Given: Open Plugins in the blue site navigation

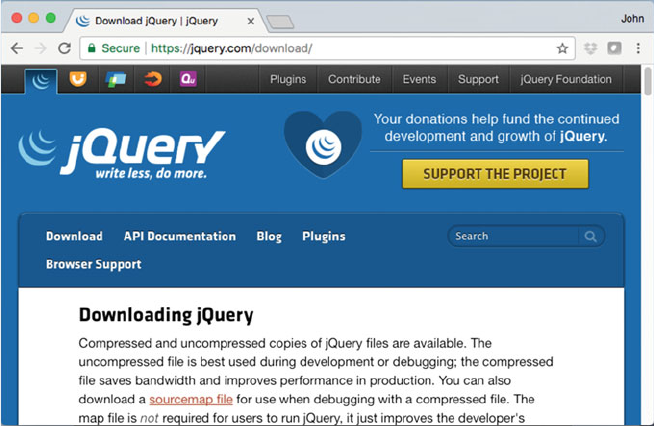Looking at the screenshot, I should [324, 237].
